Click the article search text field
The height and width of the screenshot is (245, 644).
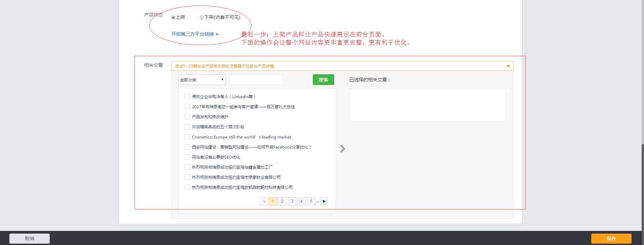(256, 80)
